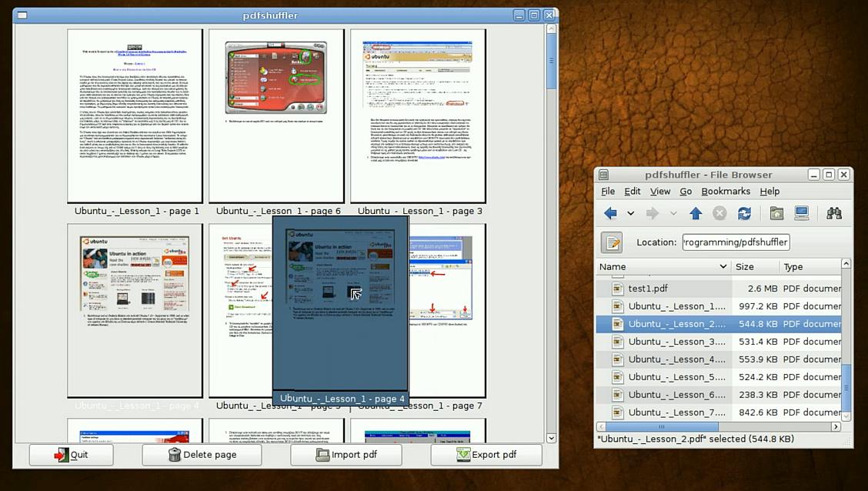Viewport: 868px width, 491px height.
Task: Click the Import pdf button
Action: (x=346, y=455)
